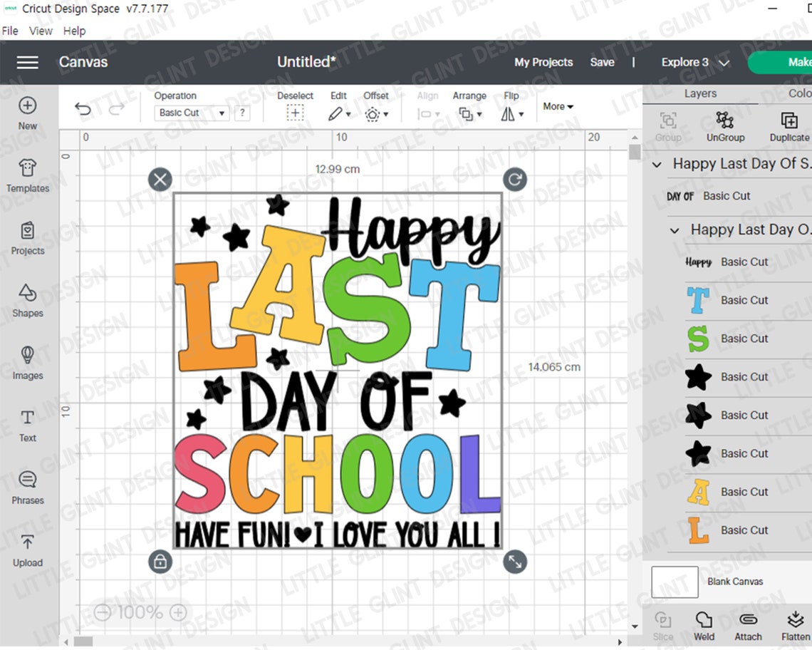This screenshot has width=812, height=650.
Task: Click the Blank Canvas color swatch
Action: tap(674, 582)
